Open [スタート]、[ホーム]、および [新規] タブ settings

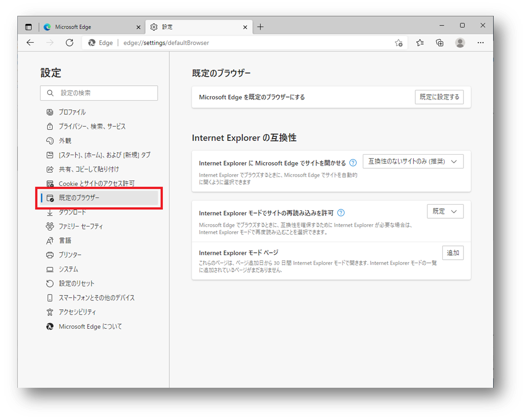click(99, 155)
